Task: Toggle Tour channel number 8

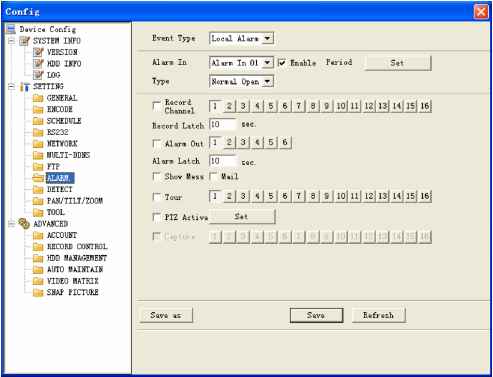Action: (313, 196)
